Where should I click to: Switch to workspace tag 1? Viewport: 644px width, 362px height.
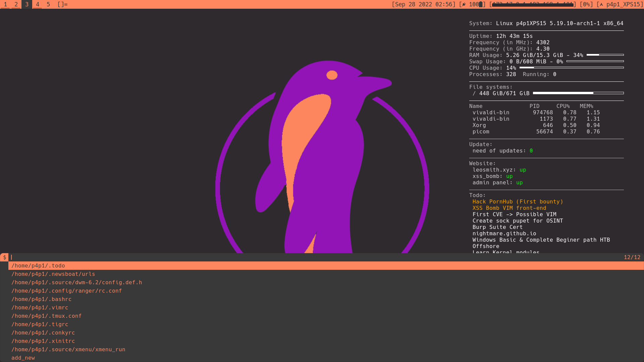(x=5, y=5)
